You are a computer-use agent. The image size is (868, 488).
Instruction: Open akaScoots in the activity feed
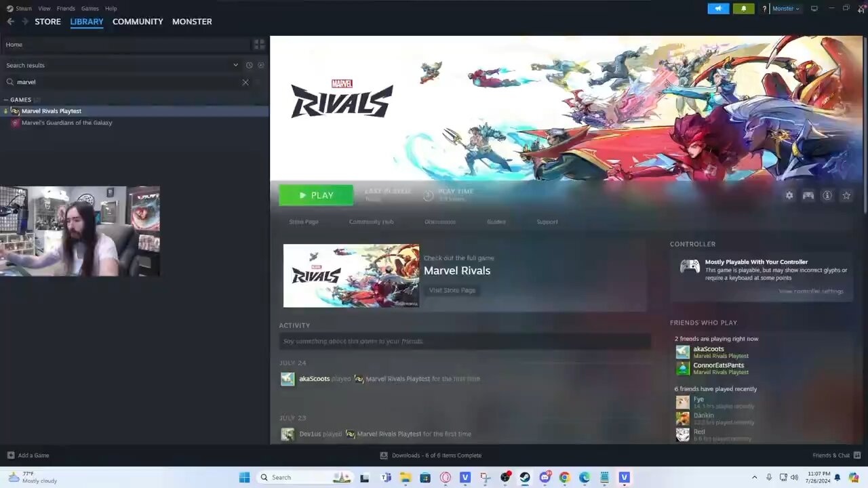(x=315, y=379)
